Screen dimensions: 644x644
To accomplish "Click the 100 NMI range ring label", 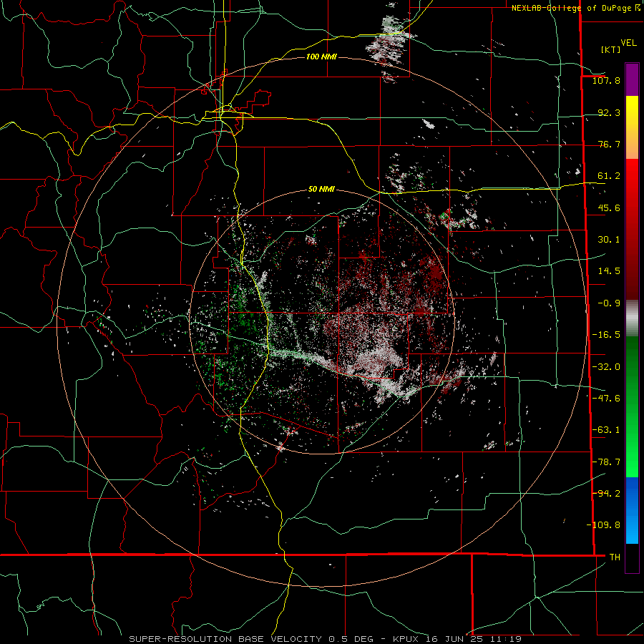I will [x=321, y=57].
